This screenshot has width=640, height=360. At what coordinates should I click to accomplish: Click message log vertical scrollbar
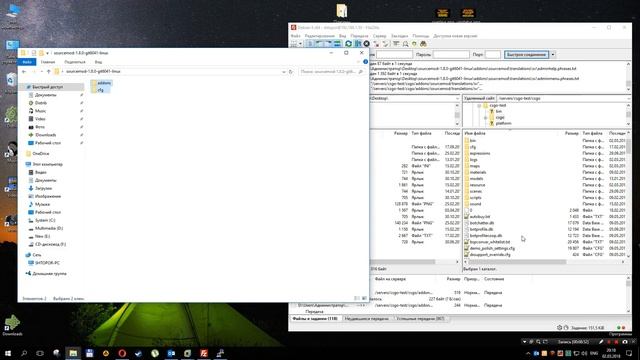point(628,84)
